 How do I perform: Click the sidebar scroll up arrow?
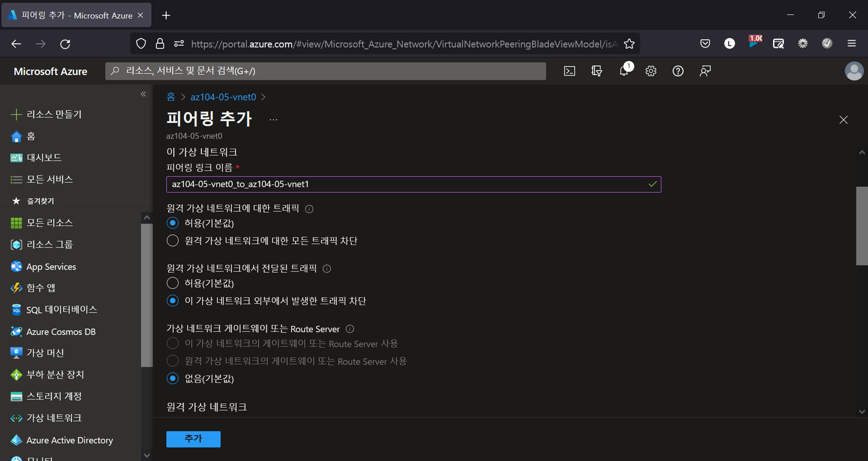click(x=147, y=217)
